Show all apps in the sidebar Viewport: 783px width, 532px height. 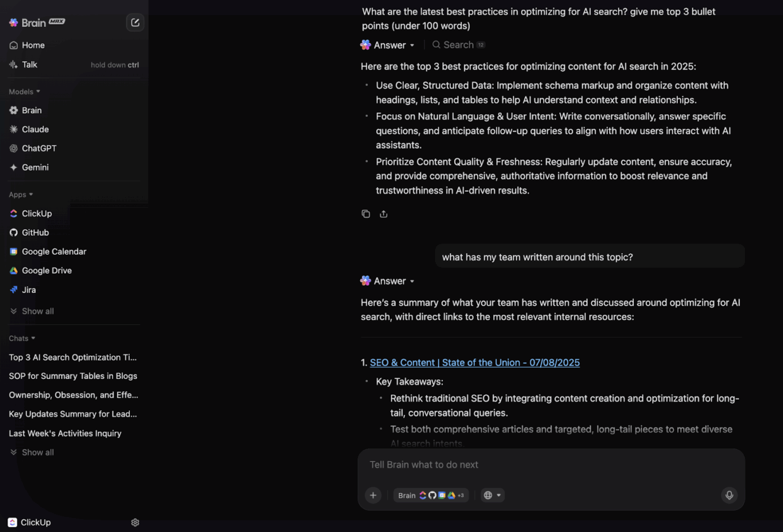point(37,311)
